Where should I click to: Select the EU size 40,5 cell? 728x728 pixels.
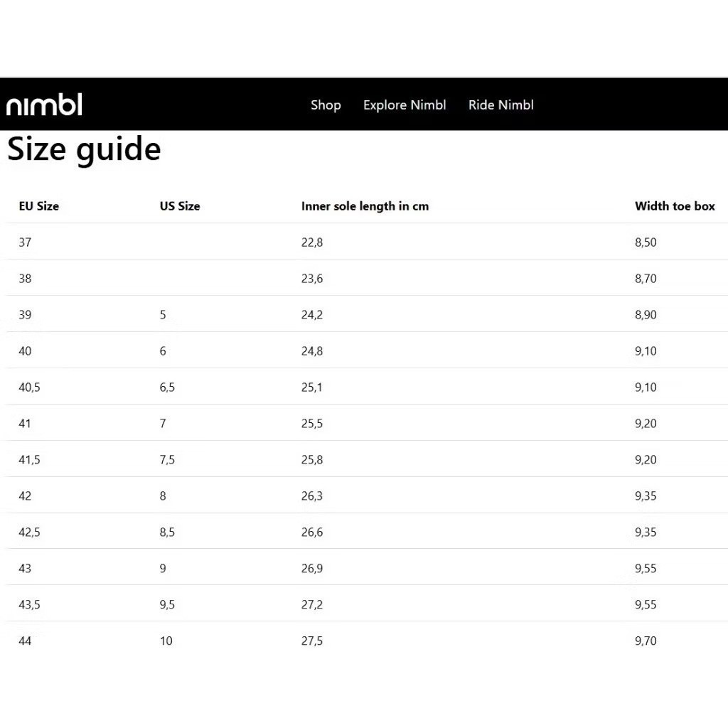coord(29,387)
